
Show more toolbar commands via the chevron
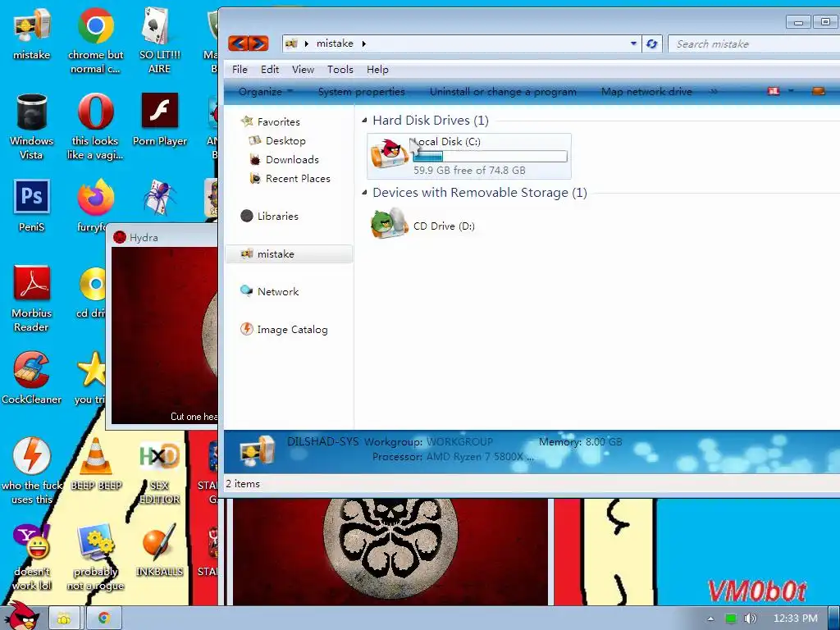coord(714,92)
